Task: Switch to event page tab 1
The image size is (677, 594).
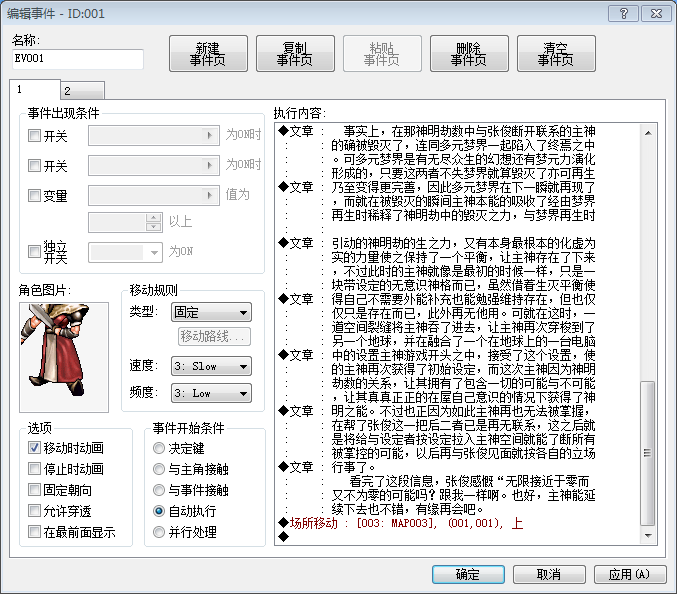Action: (x=35, y=90)
